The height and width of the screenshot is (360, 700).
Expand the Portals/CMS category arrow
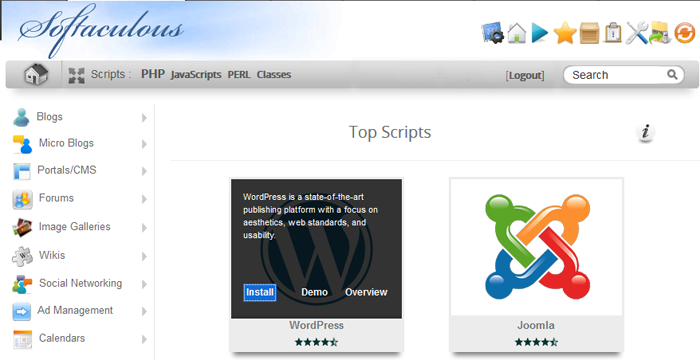[x=144, y=171]
